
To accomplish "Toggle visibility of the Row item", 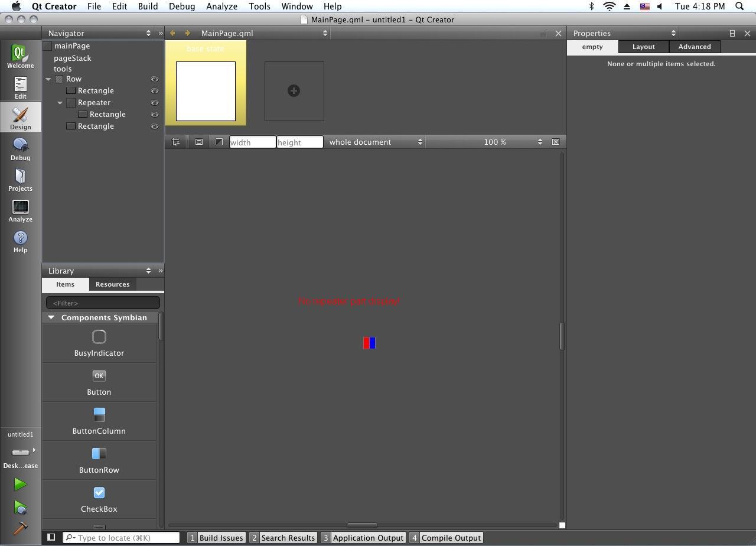I will click(x=154, y=79).
